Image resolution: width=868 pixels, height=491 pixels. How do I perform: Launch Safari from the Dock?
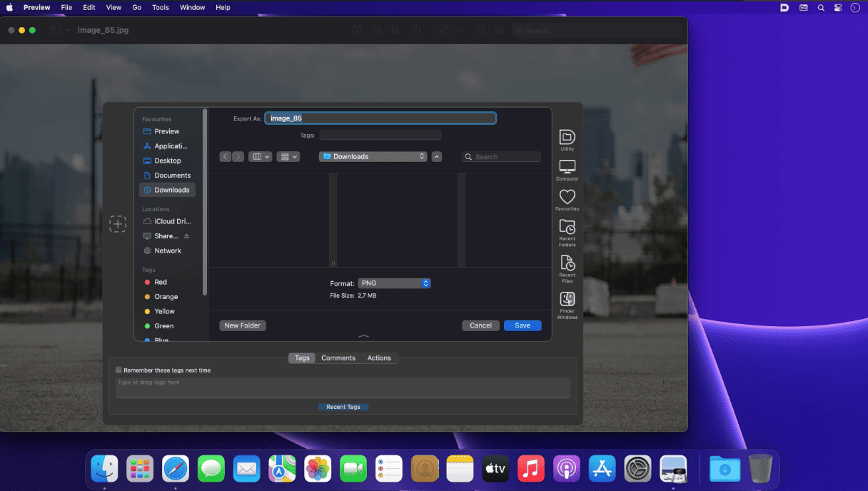pyautogui.click(x=176, y=469)
